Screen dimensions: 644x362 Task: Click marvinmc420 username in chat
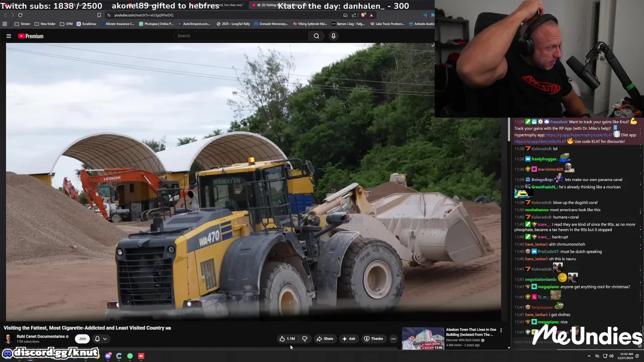pyautogui.click(x=550, y=169)
